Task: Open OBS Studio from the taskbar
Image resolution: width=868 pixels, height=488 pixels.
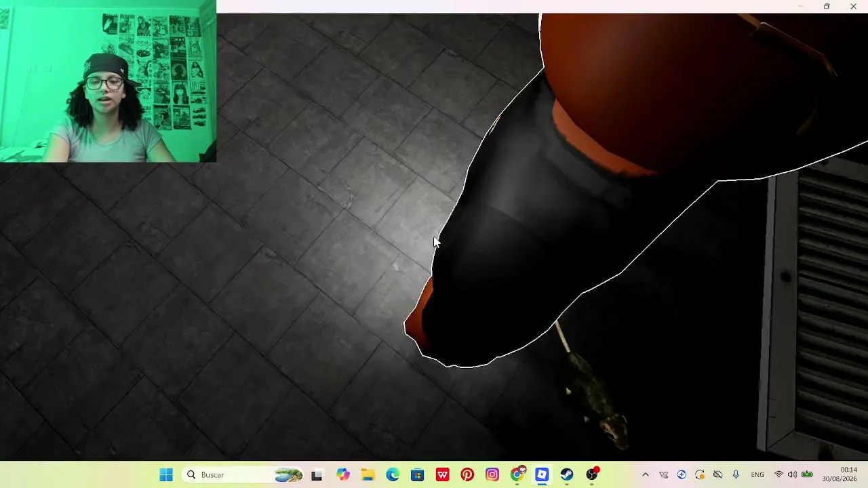Action: coord(592,474)
